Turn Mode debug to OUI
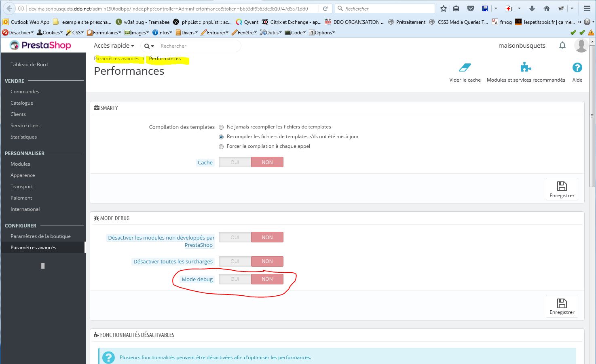Viewport: 596px width, 364px height. click(235, 279)
